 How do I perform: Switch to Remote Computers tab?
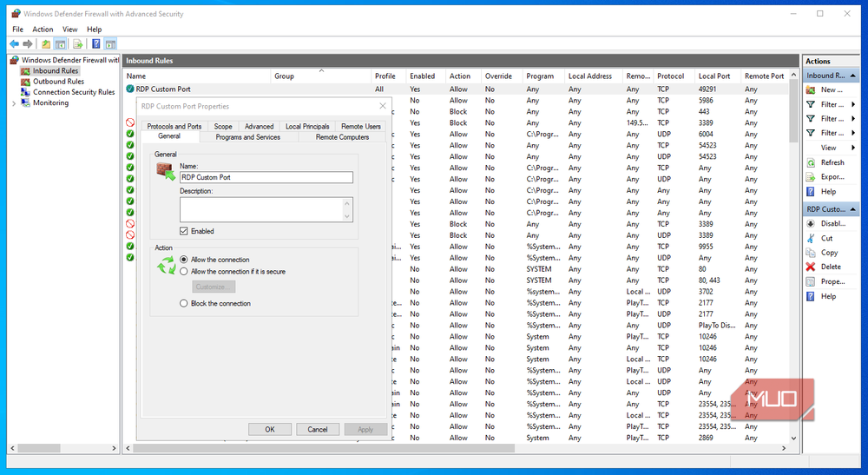click(x=342, y=136)
